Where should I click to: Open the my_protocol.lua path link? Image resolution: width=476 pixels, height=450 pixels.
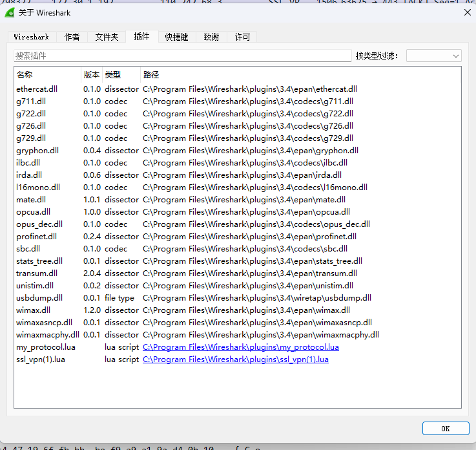coord(241,347)
